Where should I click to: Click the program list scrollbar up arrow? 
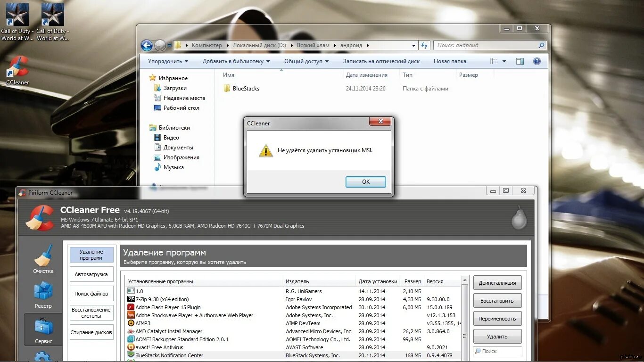coord(465,281)
